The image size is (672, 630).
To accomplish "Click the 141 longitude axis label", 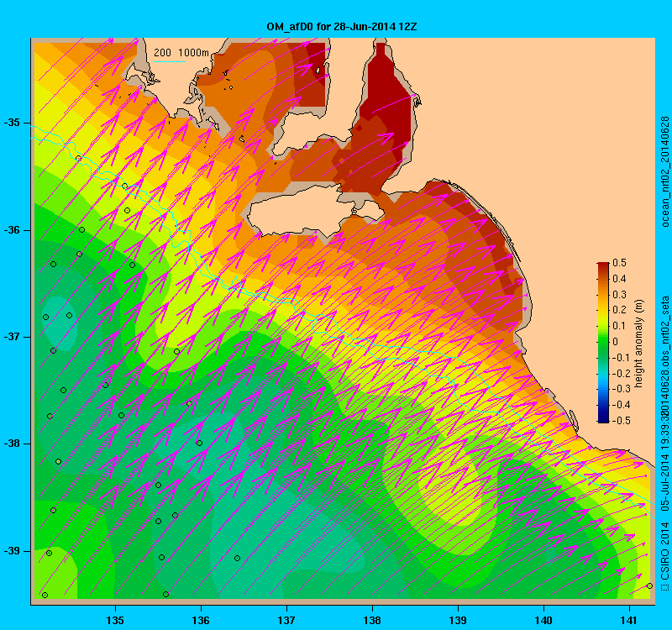I will coord(629,621).
